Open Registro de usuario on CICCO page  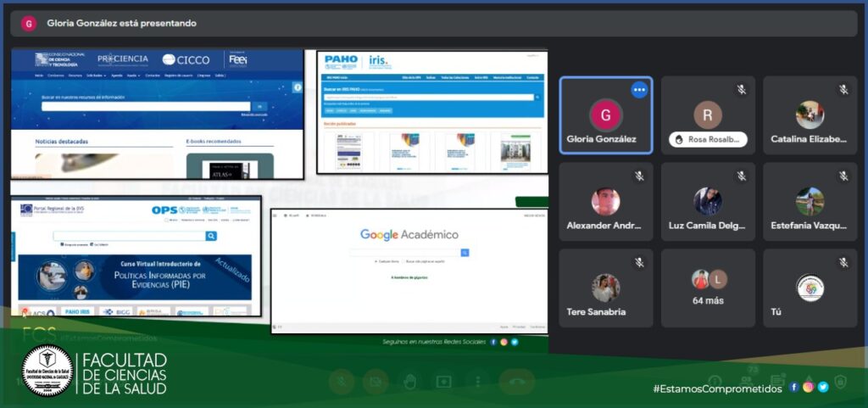[179, 75]
